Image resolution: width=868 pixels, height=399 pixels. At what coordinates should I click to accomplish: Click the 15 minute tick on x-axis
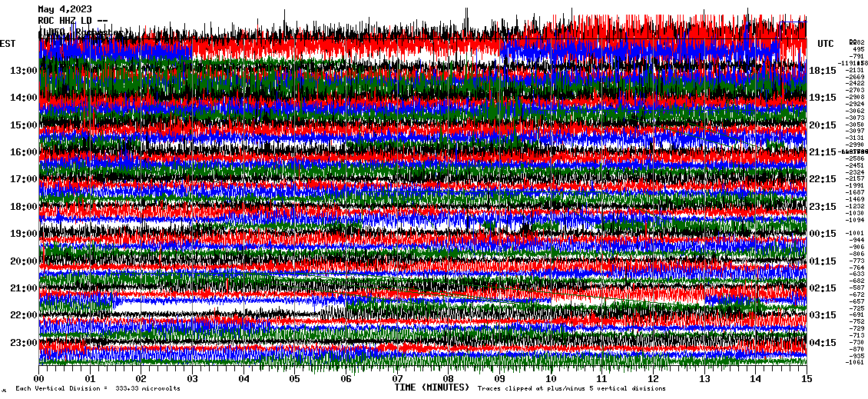(x=806, y=379)
